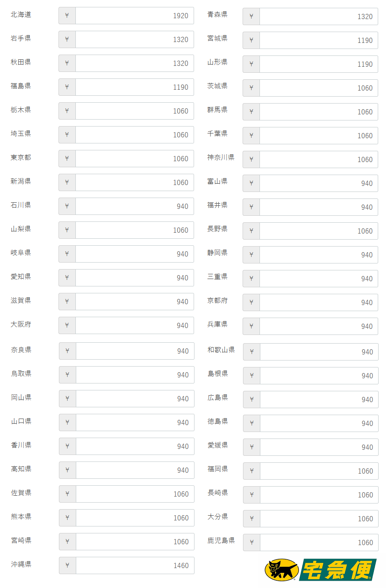This screenshot has width=389, height=588.
Task: Click the Yamato 宅急便 black cat logo
Action: pos(320,570)
